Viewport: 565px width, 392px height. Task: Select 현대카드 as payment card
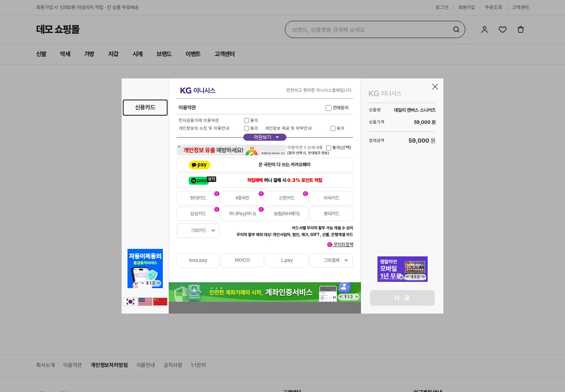pyautogui.click(x=198, y=198)
